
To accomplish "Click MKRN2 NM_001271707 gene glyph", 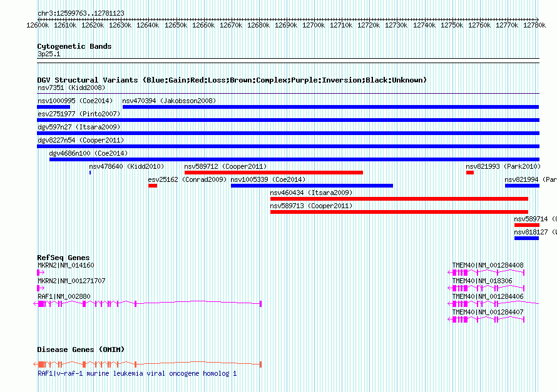I will pos(41,288).
